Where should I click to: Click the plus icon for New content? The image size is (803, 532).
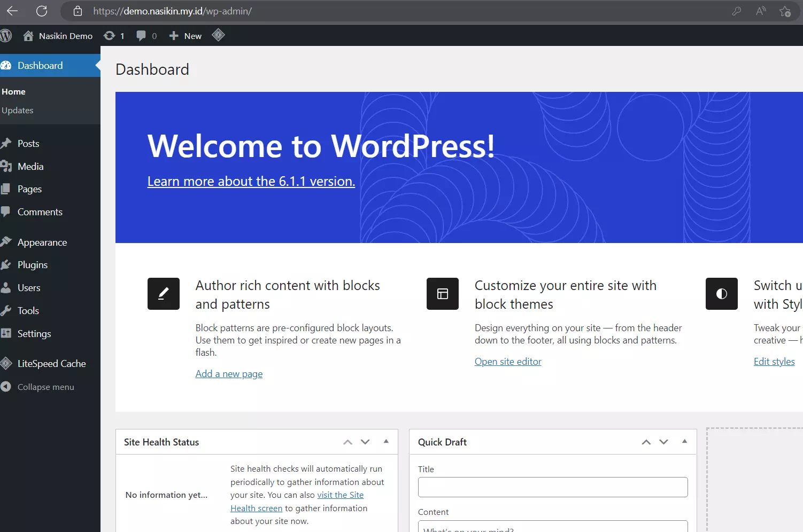[x=174, y=36]
